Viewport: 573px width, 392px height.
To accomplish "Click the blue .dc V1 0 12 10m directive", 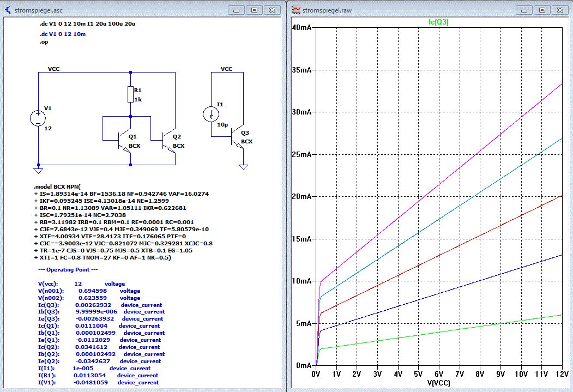I will (x=63, y=34).
